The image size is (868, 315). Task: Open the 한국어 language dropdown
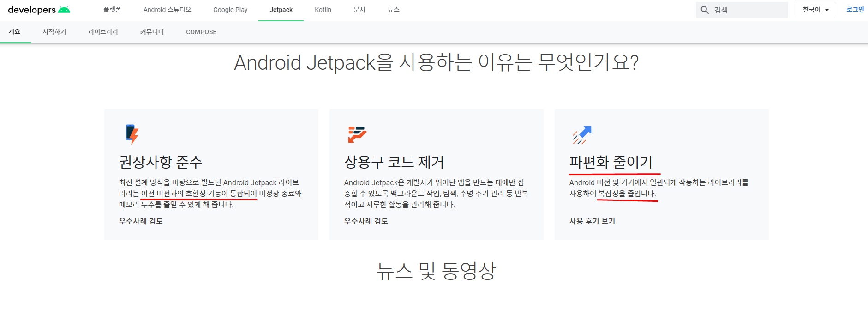[x=815, y=10]
